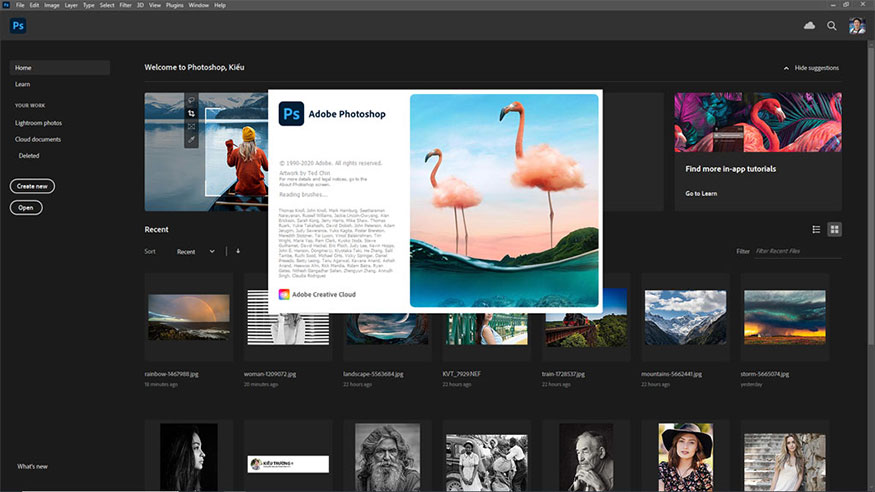Click the Open button
The height and width of the screenshot is (492, 875).
[26, 208]
